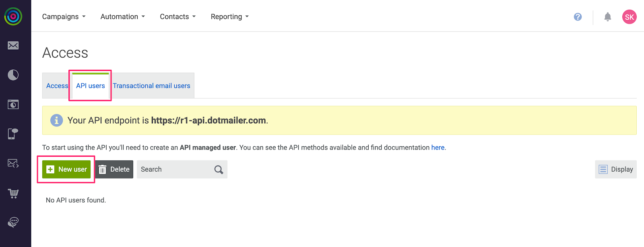Screen dimensions: 644x247
Task: Open the Contacts dropdown menu
Action: click(178, 17)
